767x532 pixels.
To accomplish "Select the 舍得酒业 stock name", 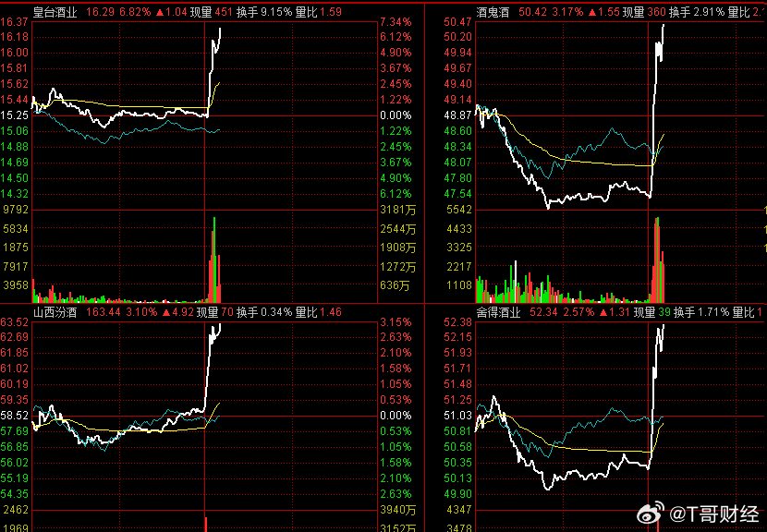I will coord(498,312).
